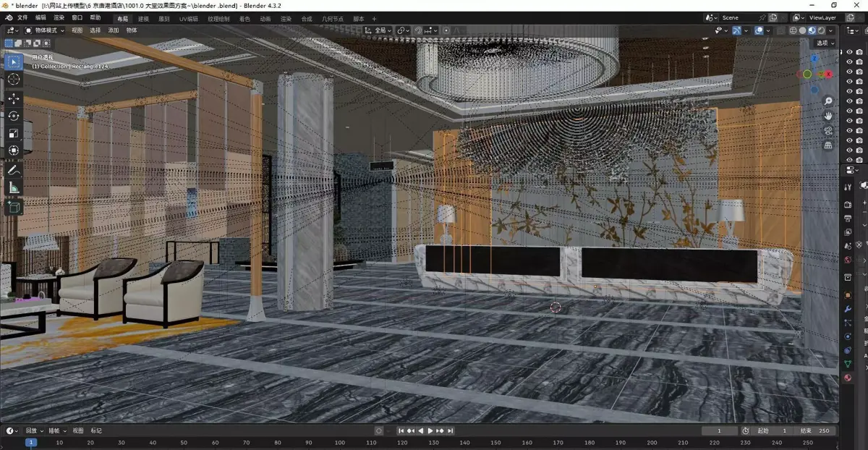Open the 全局 transform orientation dropdown
The height and width of the screenshot is (450, 868).
coord(378,30)
